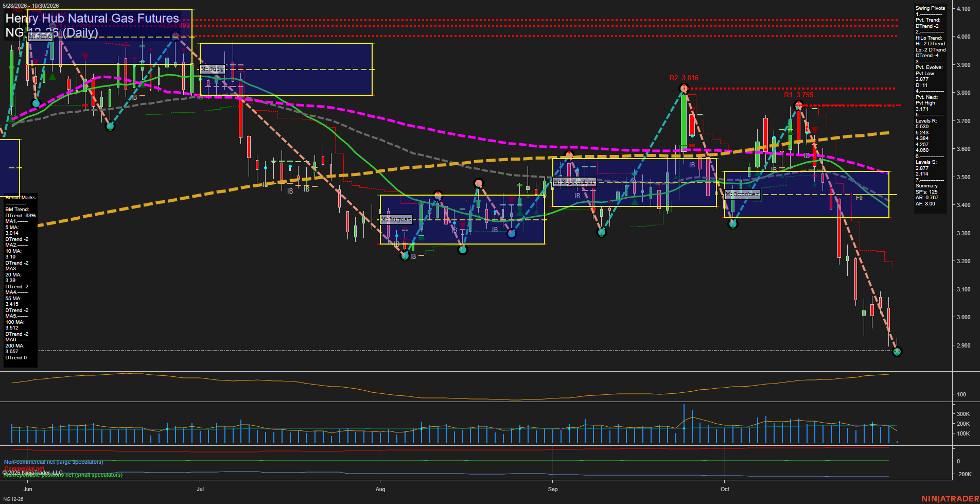Select the R1: 3.755 resistance label
980x504 pixels.
[x=798, y=95]
